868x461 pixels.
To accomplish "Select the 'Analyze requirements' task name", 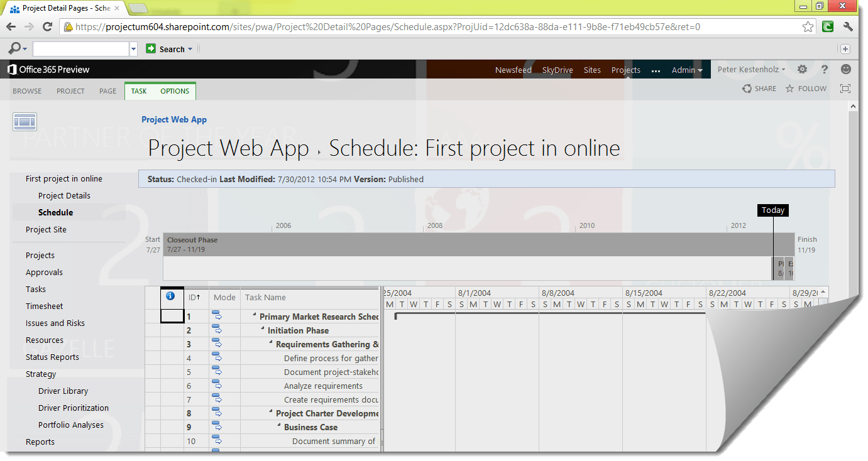I will click(323, 386).
